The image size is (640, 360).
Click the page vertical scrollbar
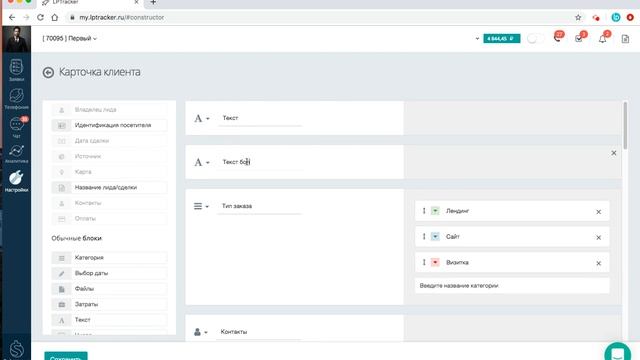pyautogui.click(x=625, y=126)
